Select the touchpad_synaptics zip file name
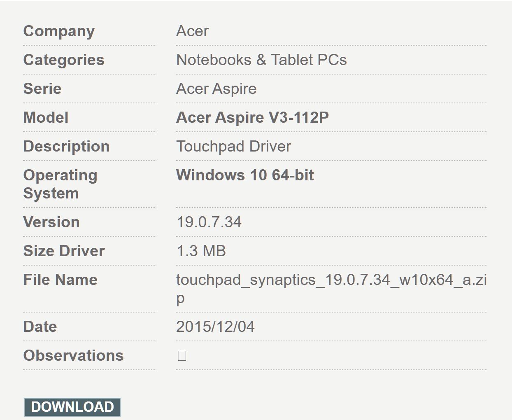Screen dimensions: 512x420 click(331, 289)
